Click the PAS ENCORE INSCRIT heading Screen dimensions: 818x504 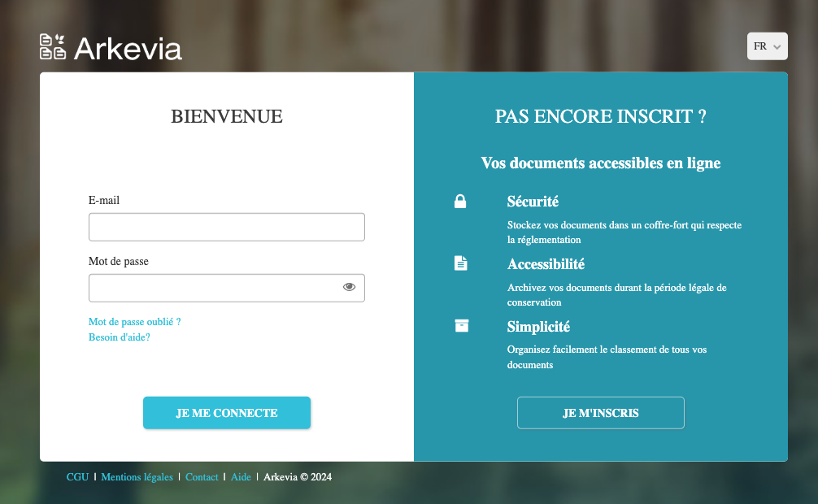(601, 116)
